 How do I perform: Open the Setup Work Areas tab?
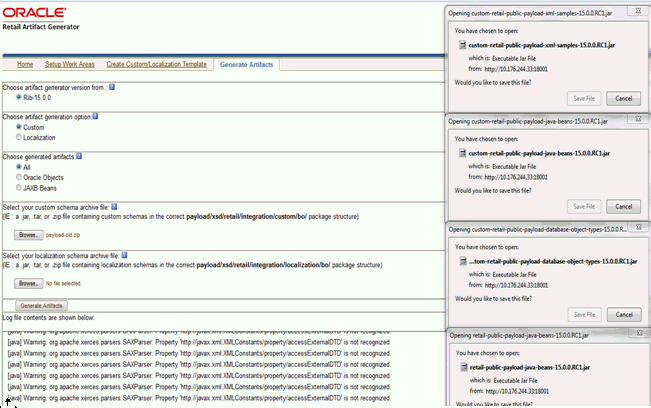coord(70,64)
